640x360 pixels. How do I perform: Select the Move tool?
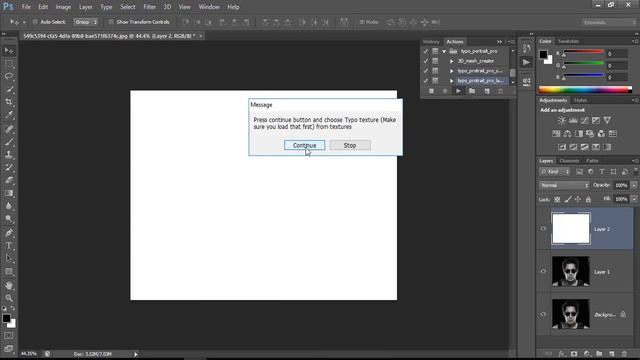click(x=9, y=51)
